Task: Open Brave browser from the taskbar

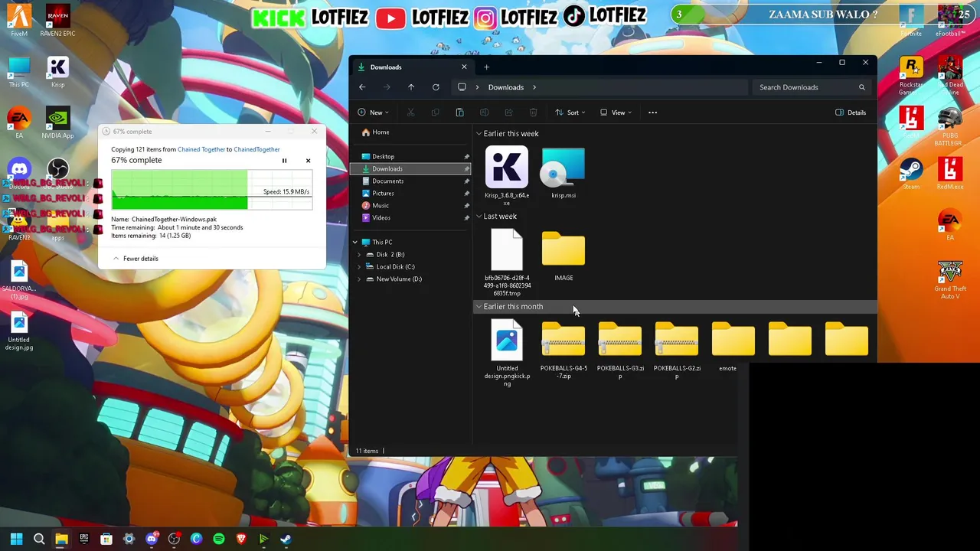Action: pos(241,540)
